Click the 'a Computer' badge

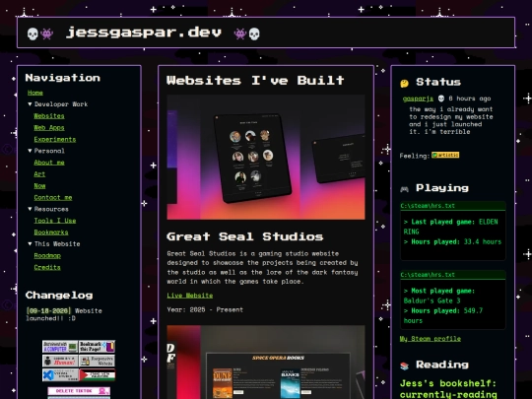click(60, 347)
